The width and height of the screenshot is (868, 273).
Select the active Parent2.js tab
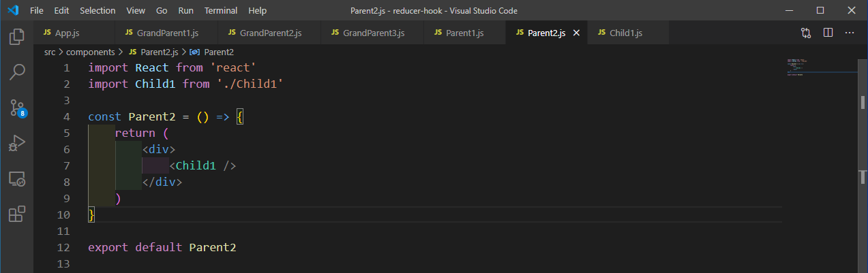[x=547, y=33]
